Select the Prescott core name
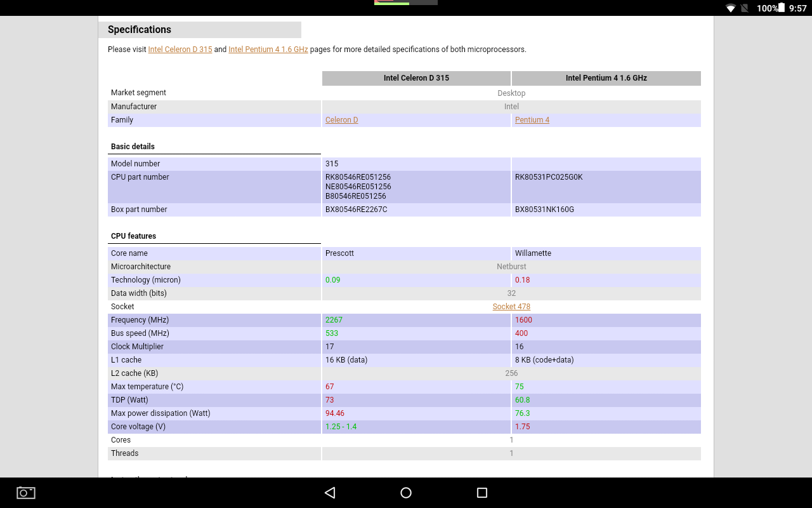Screen dimensions: 812x508 (x=339, y=253)
